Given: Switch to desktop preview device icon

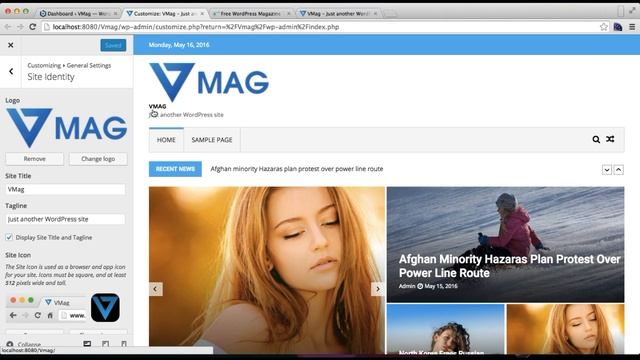Looking at the screenshot, I should pyautogui.click(x=87, y=344).
